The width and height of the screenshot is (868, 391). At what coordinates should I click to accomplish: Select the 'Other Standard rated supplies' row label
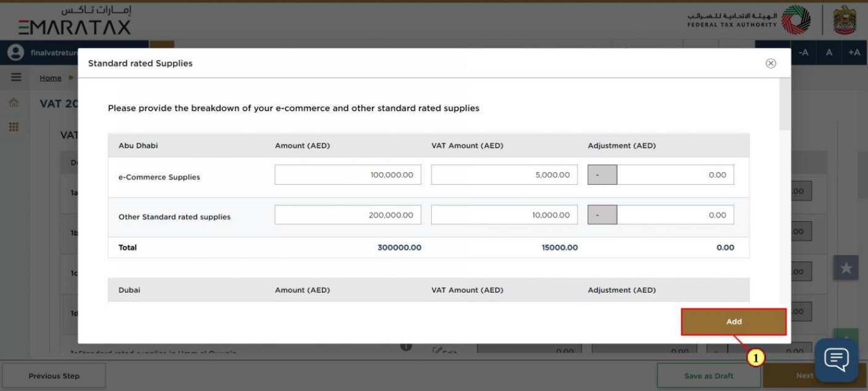(175, 217)
